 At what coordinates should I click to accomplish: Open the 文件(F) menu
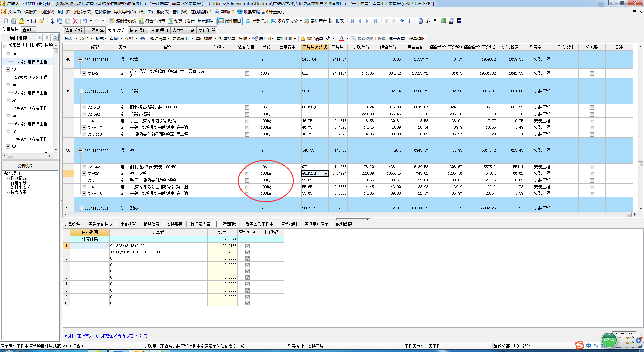(x=14, y=12)
